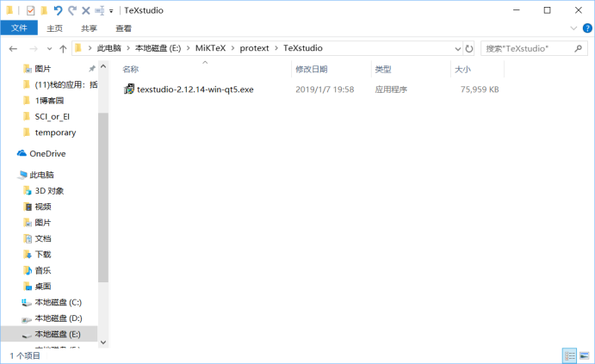The height and width of the screenshot is (364, 595).
Task: Select 本地磁盘 (D:) drive in navigation pane
Action: 58,318
